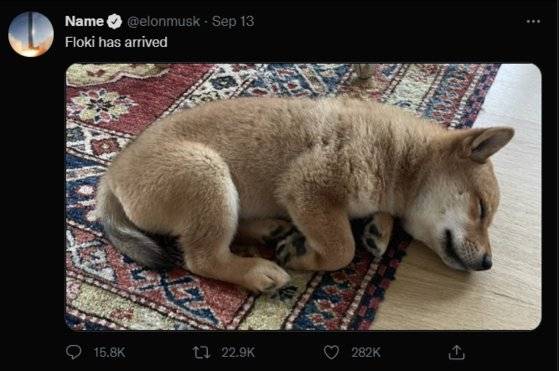Click the blue verified badge checkmark
Image resolution: width=559 pixels, height=371 pixels.
coord(114,21)
